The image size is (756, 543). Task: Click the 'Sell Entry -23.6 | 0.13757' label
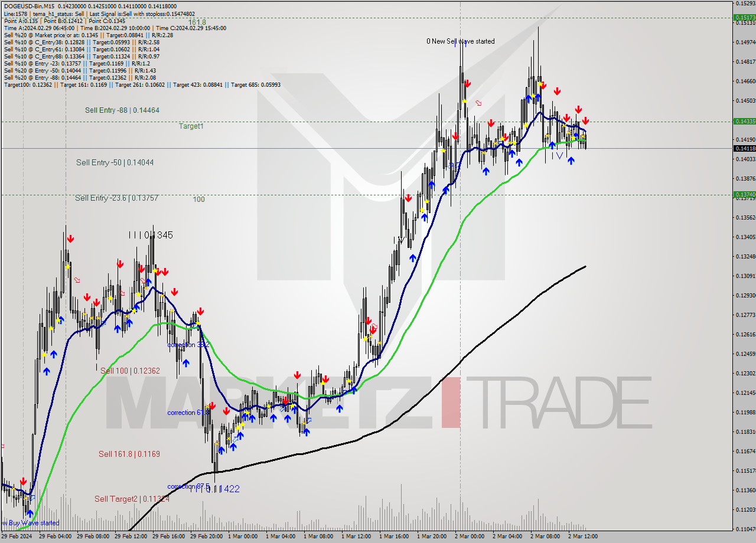pyautogui.click(x=116, y=198)
